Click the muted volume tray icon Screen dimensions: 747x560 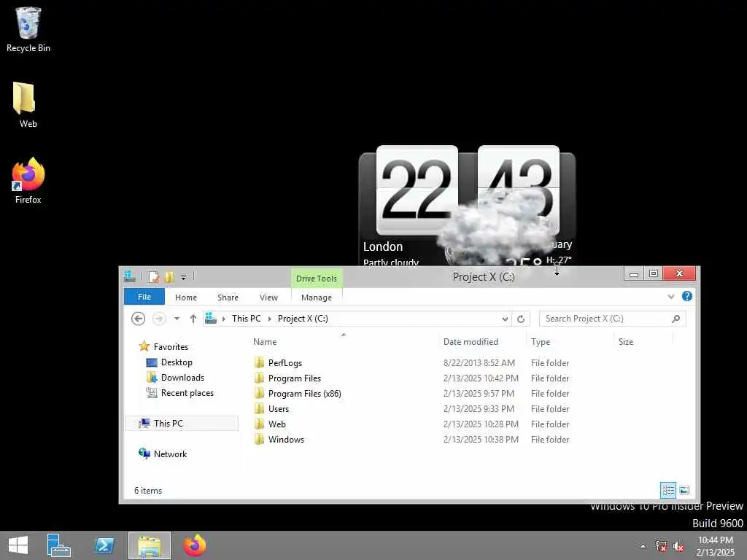[x=678, y=547]
